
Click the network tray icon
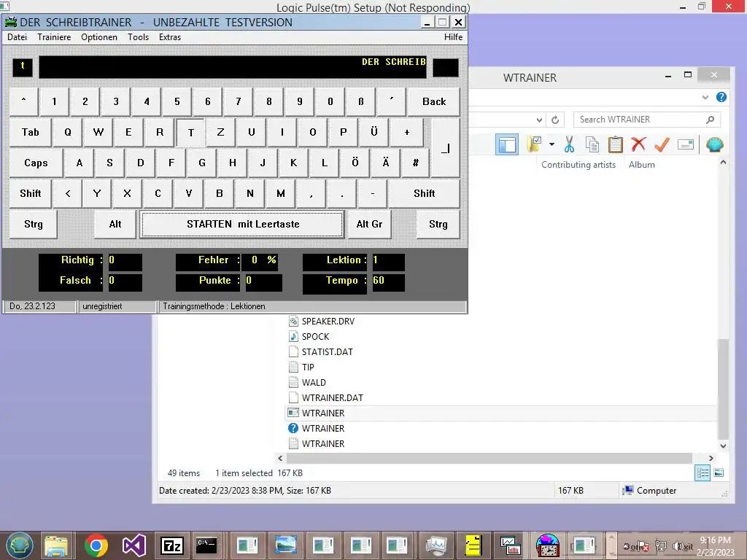tap(661, 546)
